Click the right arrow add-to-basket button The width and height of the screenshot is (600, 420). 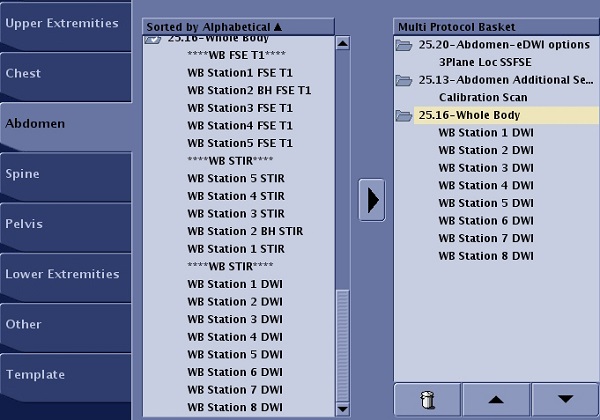click(372, 200)
